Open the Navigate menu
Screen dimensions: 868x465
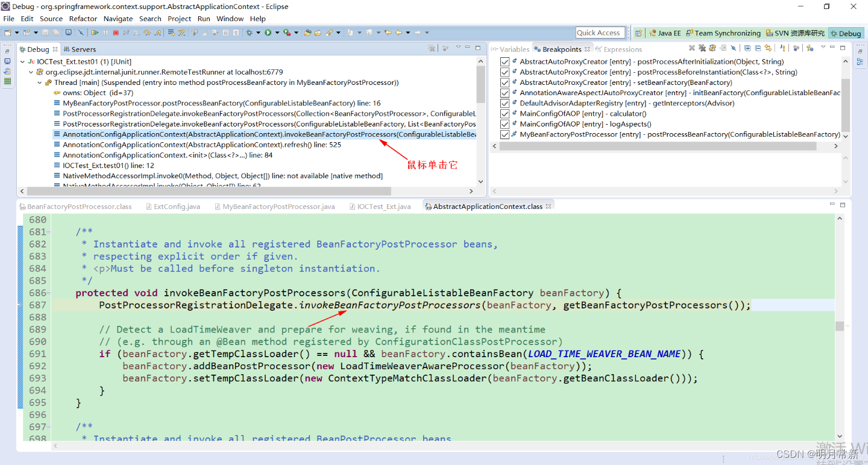pos(118,19)
